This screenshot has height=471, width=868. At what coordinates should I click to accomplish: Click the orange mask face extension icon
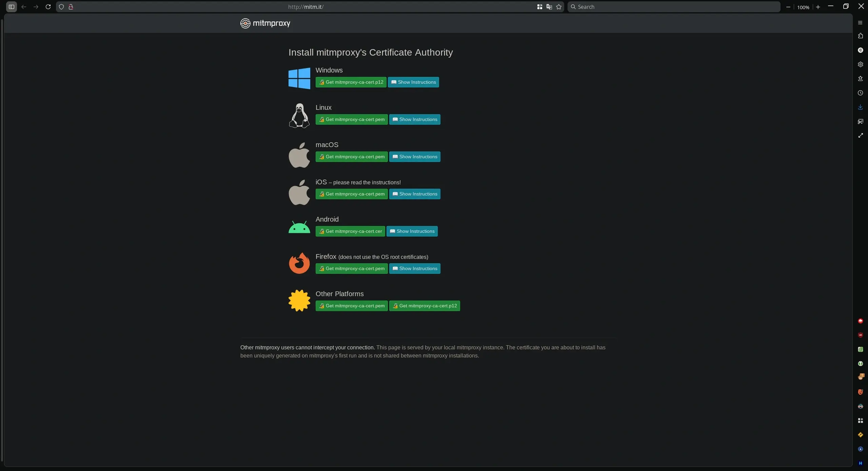point(860,392)
